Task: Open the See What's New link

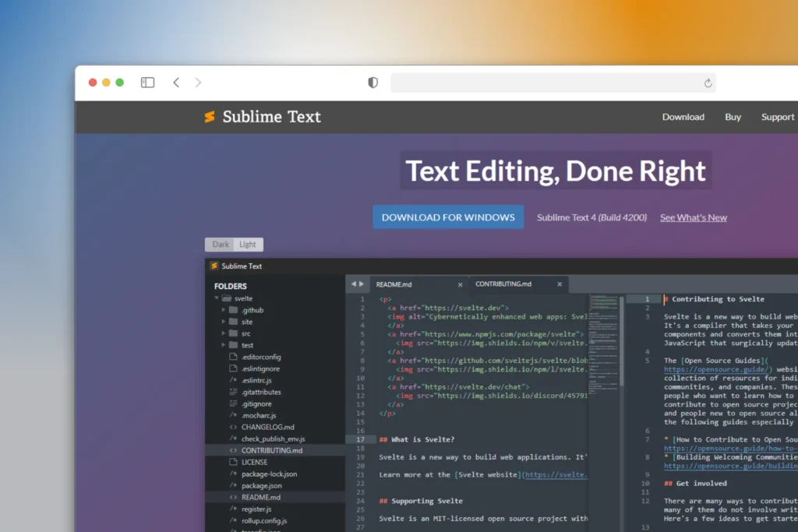Action: (693, 217)
